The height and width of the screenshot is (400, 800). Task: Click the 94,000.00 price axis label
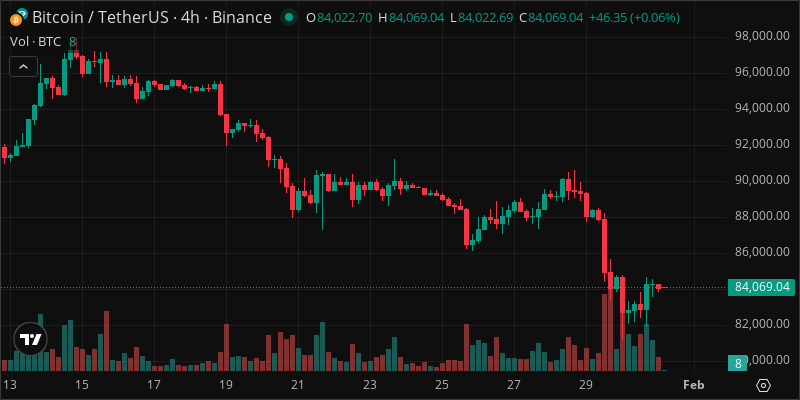coord(762,108)
